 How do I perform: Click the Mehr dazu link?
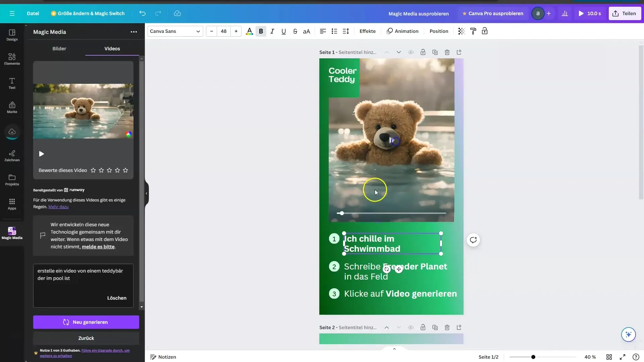[58, 206]
